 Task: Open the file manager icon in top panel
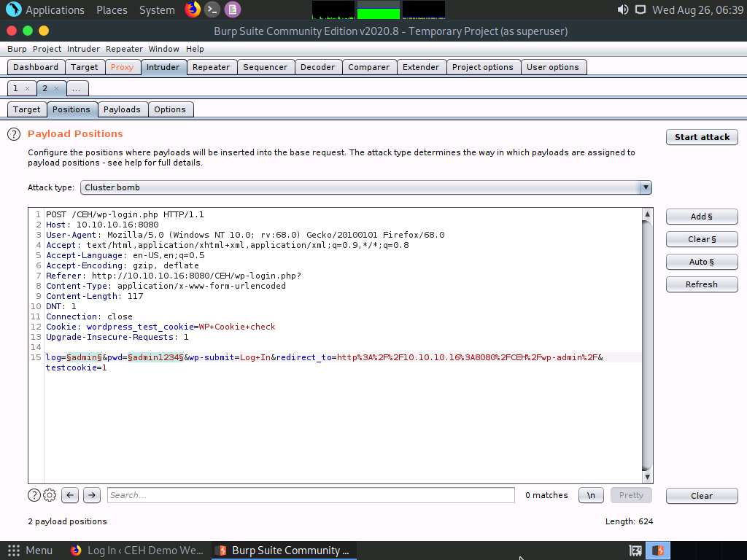click(232, 9)
